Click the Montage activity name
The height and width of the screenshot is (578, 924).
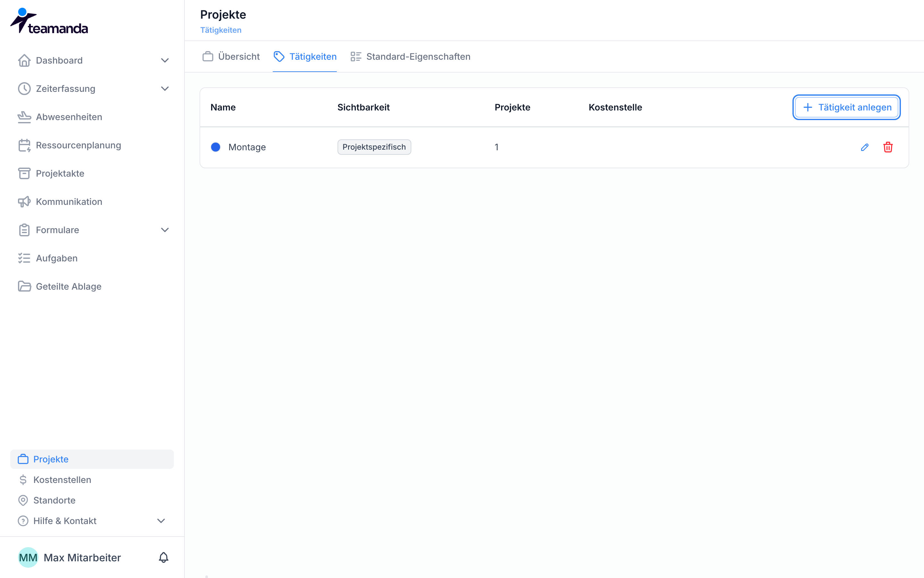tap(247, 147)
